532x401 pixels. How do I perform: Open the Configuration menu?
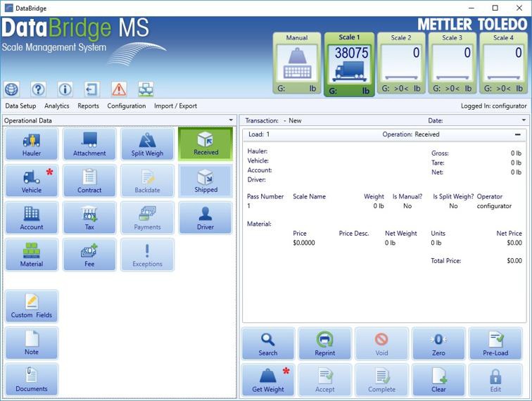127,106
